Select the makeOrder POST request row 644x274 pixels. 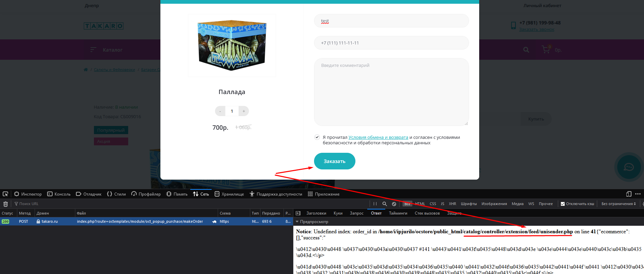140,221
